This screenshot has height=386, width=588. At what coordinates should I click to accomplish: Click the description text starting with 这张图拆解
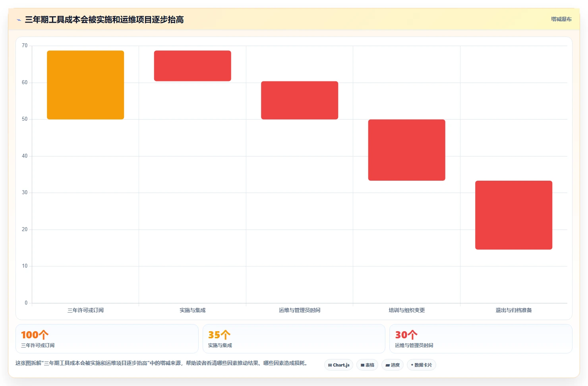[161, 363]
